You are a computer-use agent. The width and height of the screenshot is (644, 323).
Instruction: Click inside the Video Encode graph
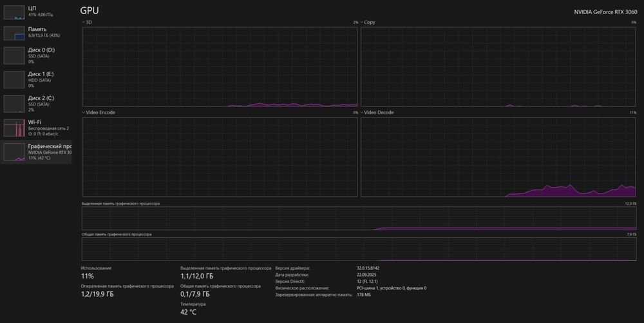point(220,157)
